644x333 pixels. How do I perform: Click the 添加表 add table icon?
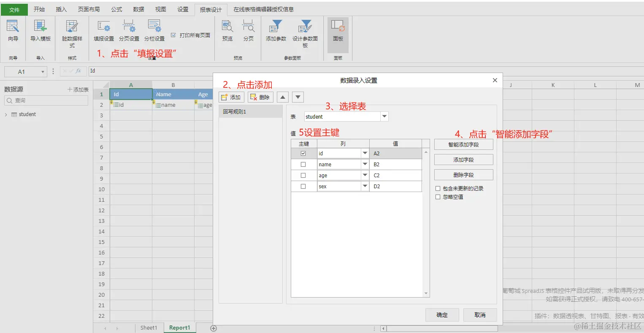(x=78, y=89)
